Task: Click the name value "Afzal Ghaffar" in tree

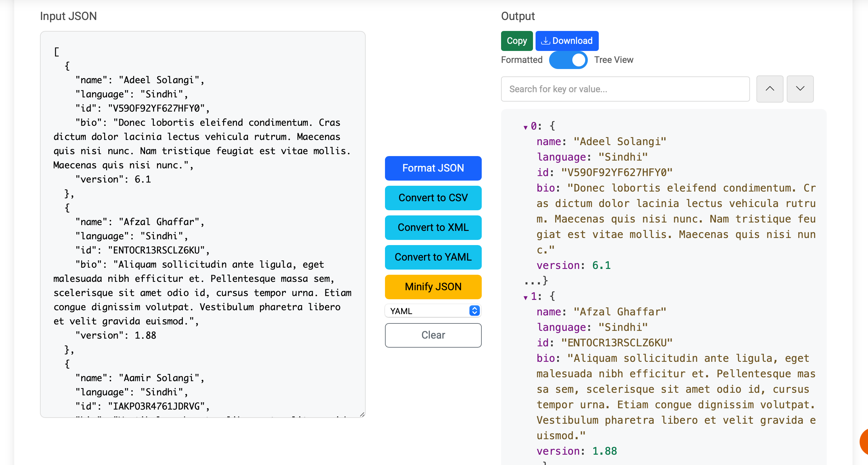Action: coord(620,312)
